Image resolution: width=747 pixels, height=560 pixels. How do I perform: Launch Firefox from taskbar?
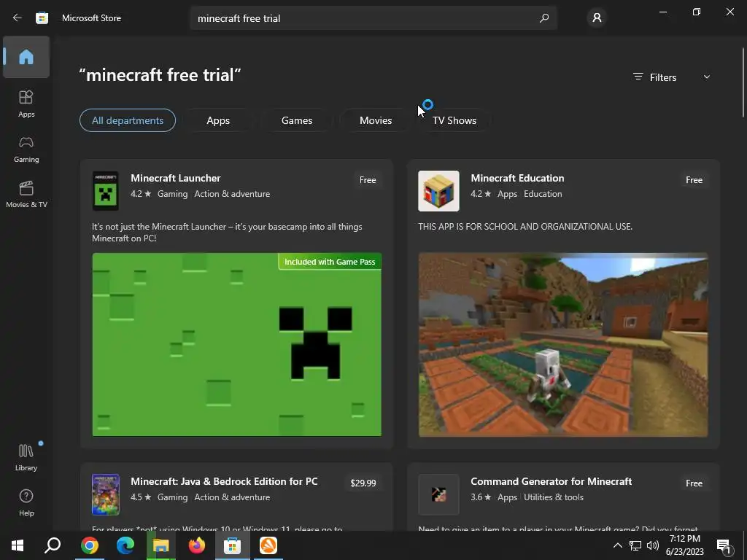pyautogui.click(x=197, y=545)
